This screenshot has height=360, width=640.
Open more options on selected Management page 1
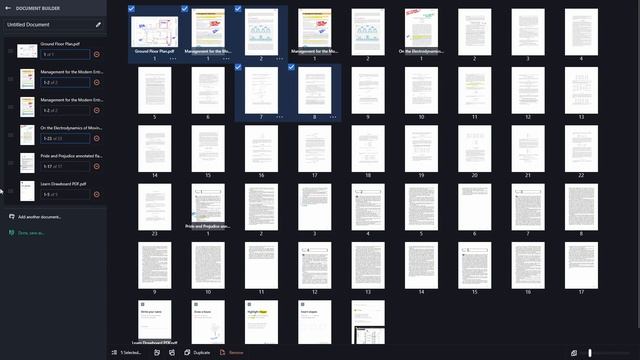226,59
